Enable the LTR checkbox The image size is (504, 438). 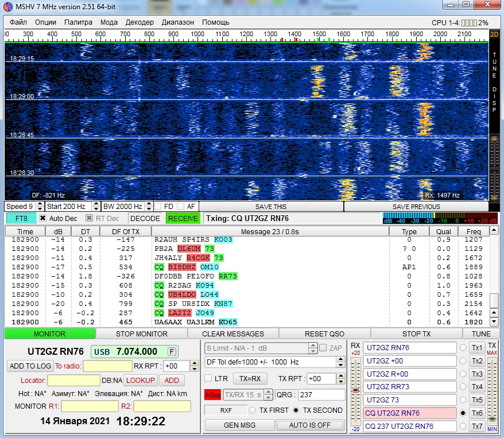208,378
